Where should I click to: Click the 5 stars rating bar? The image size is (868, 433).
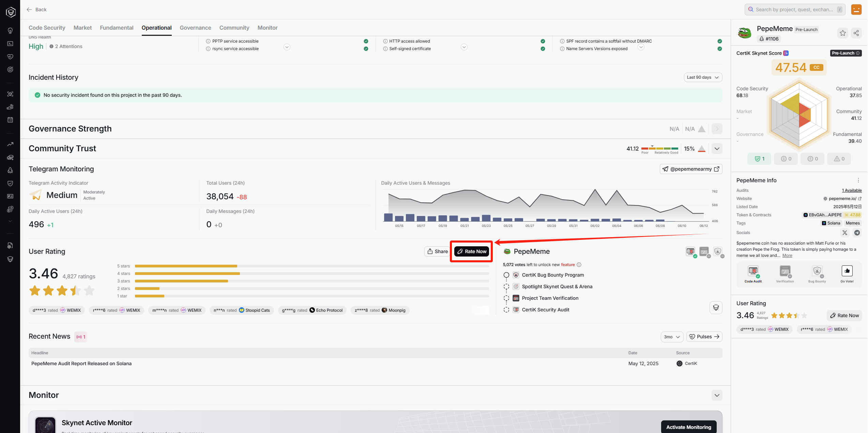pos(311,266)
